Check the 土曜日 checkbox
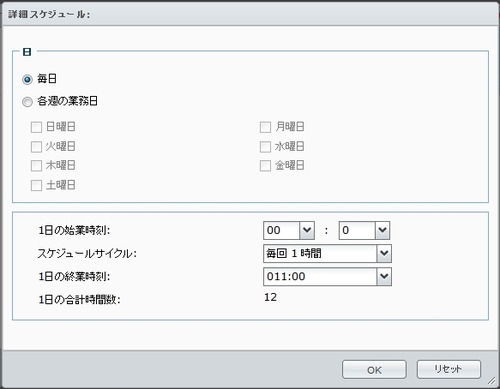The height and width of the screenshot is (389, 500). (x=36, y=185)
